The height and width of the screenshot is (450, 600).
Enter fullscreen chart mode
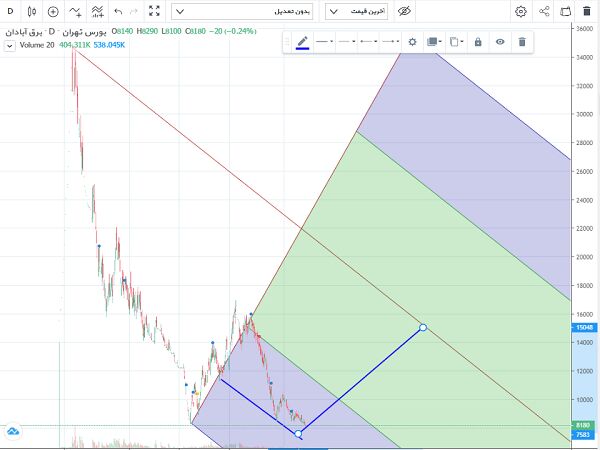coord(154,12)
